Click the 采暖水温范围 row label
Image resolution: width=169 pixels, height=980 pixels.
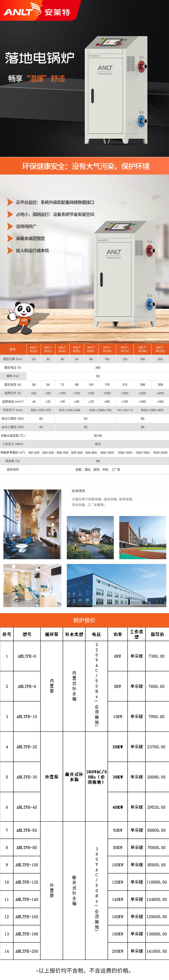tap(13, 436)
